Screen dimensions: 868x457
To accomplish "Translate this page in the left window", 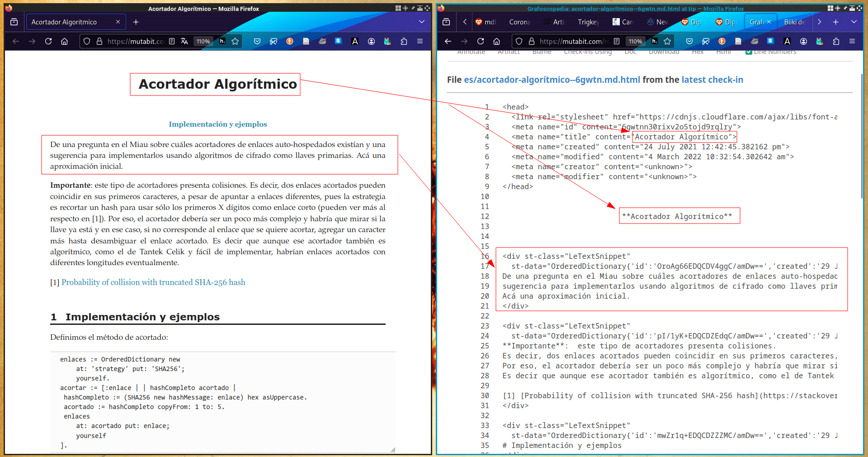I will (184, 41).
